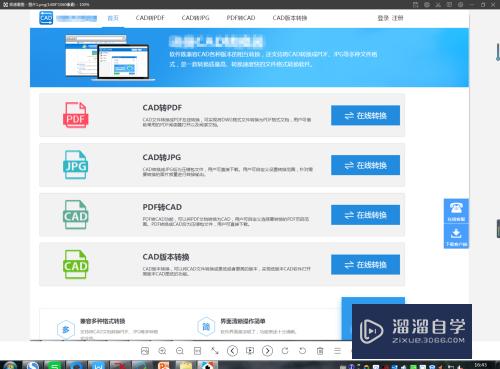
Task: Click the PDF转CAD heading text
Action: pyautogui.click(x=162, y=207)
